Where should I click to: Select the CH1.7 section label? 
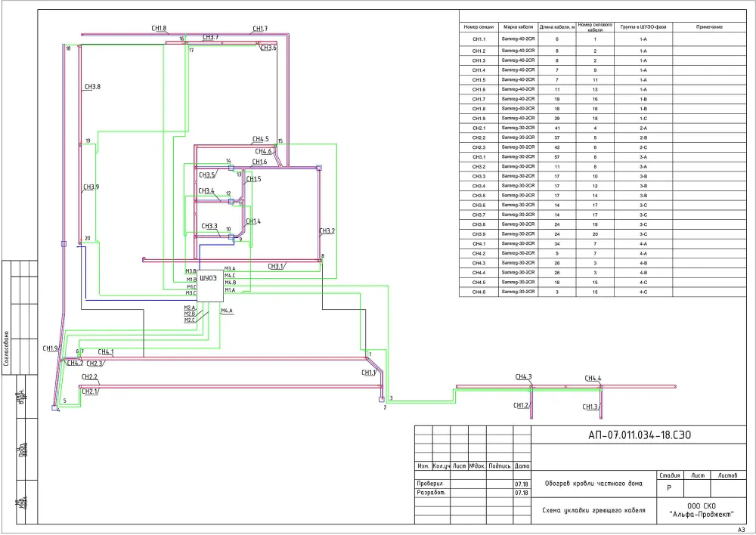(x=260, y=29)
